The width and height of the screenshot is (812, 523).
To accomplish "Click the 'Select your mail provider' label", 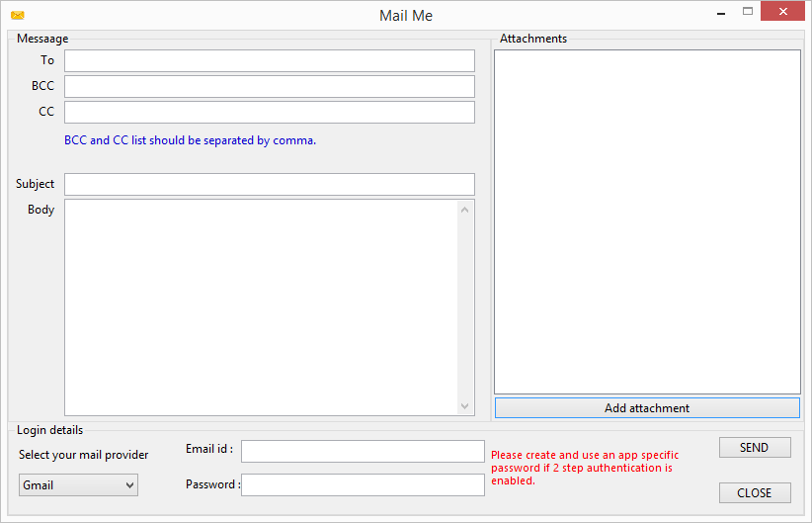I will (83, 455).
